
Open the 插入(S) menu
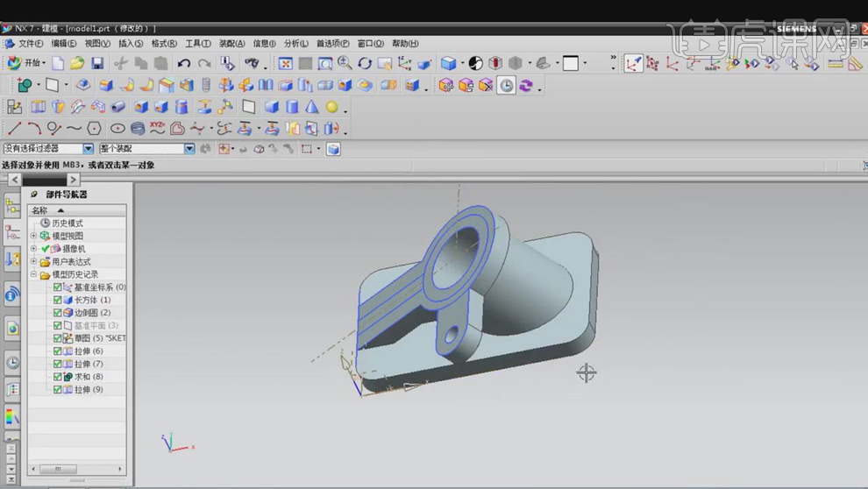coord(131,43)
